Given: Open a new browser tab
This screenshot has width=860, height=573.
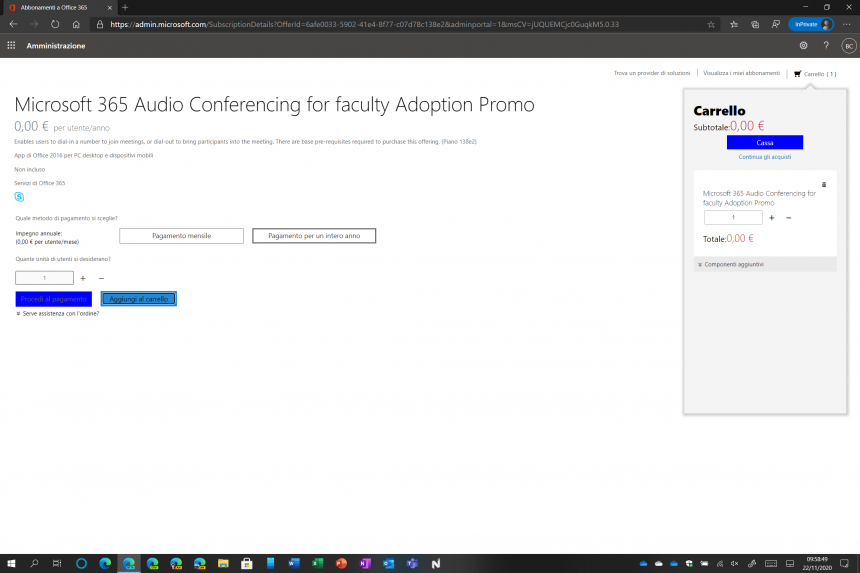Looking at the screenshot, I should click(125, 7).
